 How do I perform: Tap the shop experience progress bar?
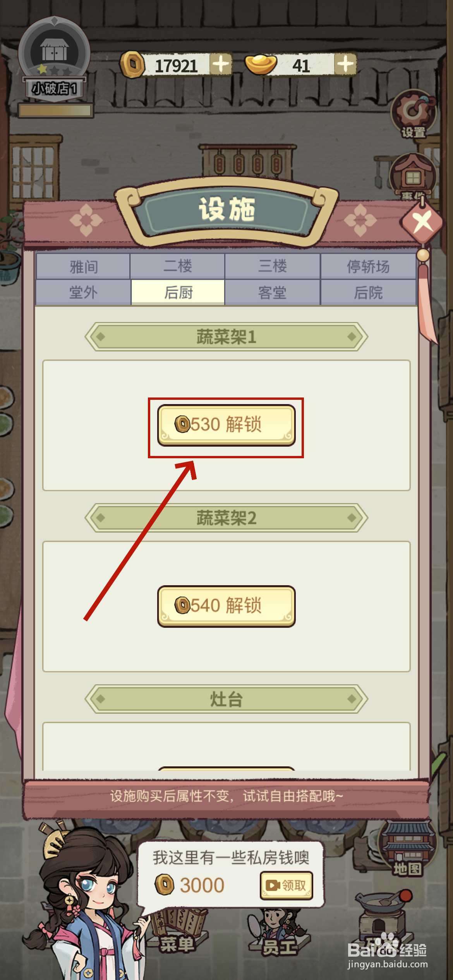[55, 111]
